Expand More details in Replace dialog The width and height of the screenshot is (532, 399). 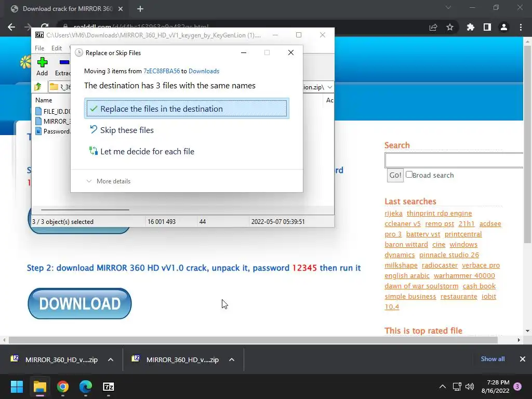109,181
